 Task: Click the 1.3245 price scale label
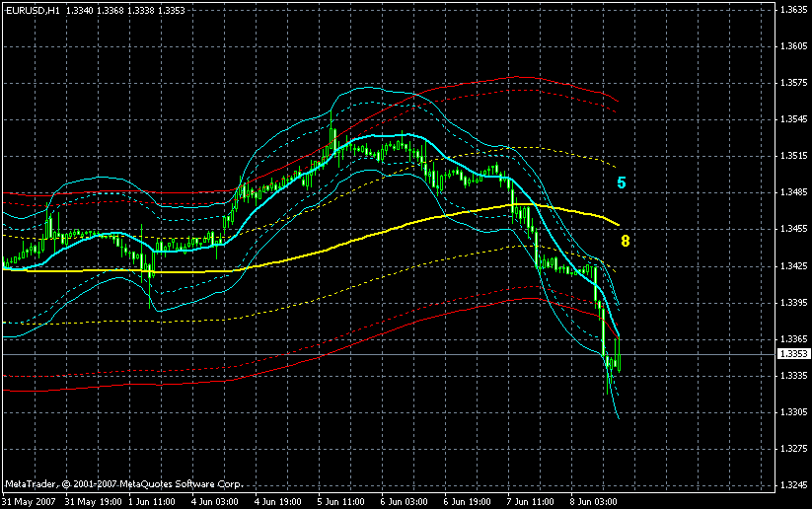click(794, 485)
